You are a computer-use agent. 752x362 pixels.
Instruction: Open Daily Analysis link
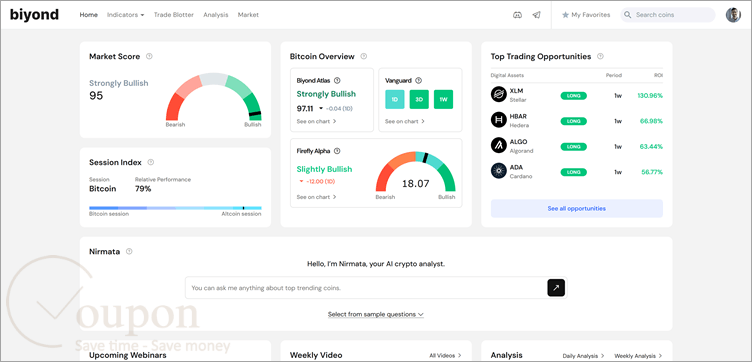(x=583, y=356)
